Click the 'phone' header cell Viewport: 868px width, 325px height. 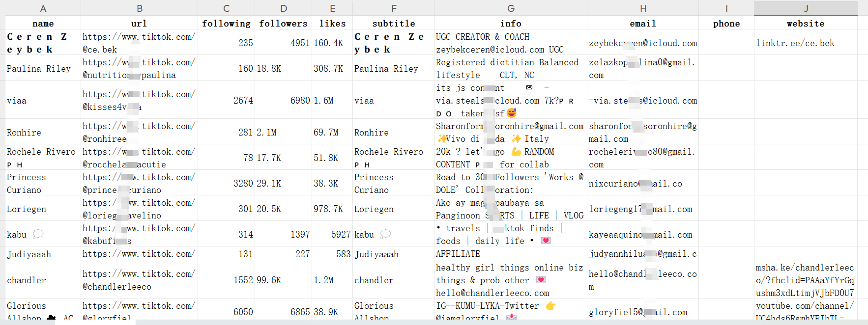point(726,23)
